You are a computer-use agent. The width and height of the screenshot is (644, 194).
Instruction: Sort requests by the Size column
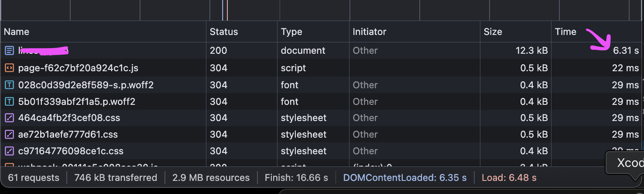[493, 32]
